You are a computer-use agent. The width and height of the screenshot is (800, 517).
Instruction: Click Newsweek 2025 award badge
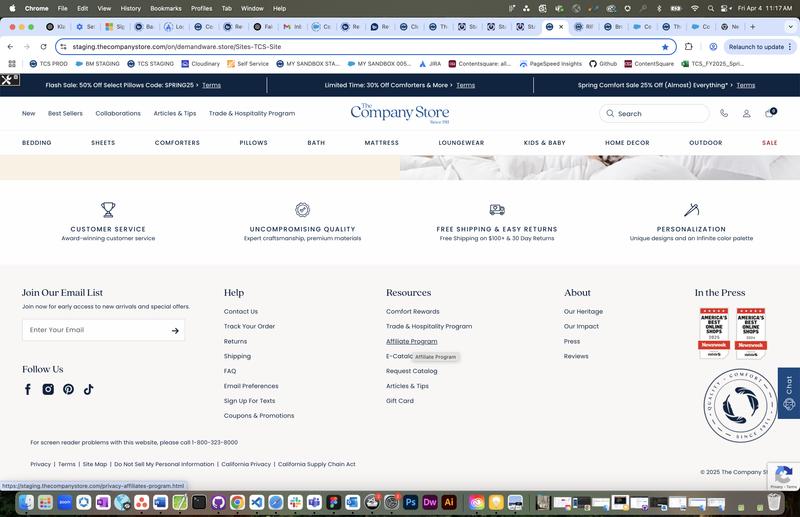[x=714, y=333]
